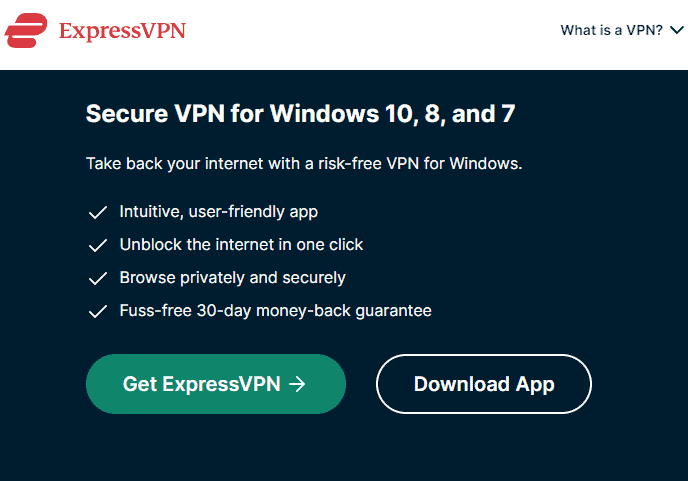Click the green Get ExpressVPN button

pos(216,384)
